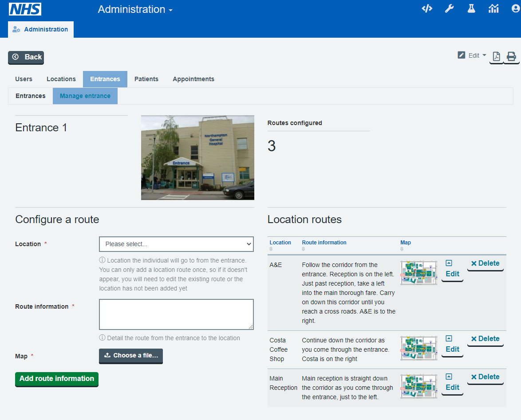Viewport: 521px width, 420px height.
Task: Click the Route information text area
Action: pyautogui.click(x=176, y=314)
